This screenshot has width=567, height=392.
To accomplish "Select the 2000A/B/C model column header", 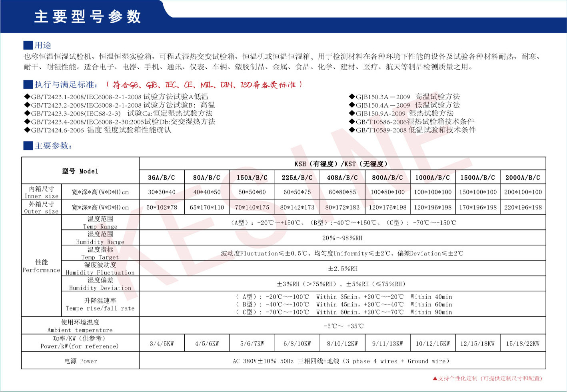I will click(523, 178).
